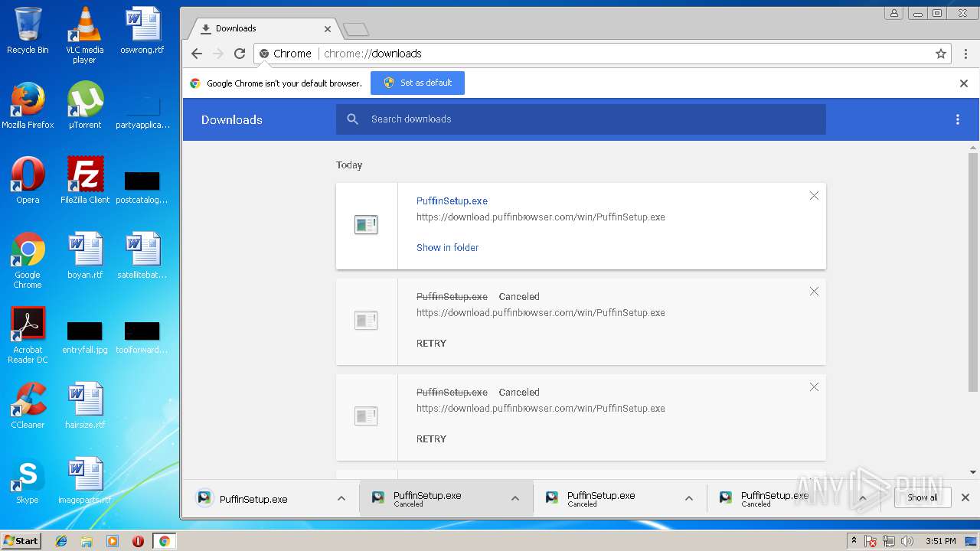Image resolution: width=980 pixels, height=551 pixels.
Task: Retry the second canceled PuffinSetup.exe download
Action: 431,439
